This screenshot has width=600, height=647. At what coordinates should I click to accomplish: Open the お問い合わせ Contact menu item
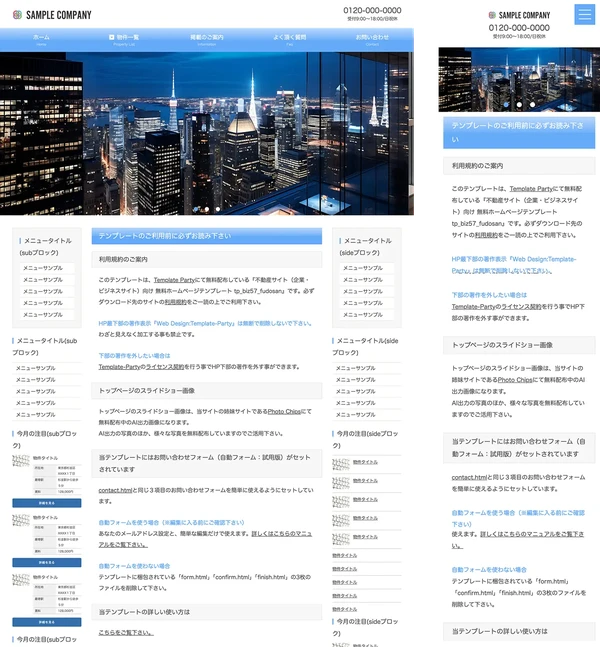[372, 39]
